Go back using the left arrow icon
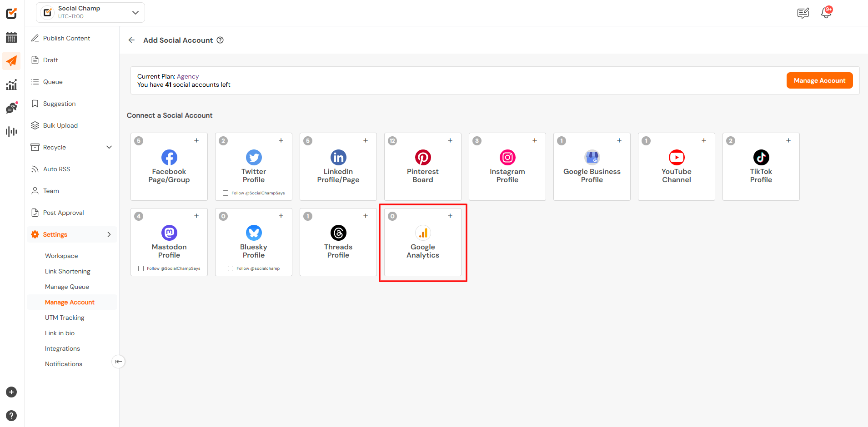Viewport: 868px width, 427px height. (131, 40)
